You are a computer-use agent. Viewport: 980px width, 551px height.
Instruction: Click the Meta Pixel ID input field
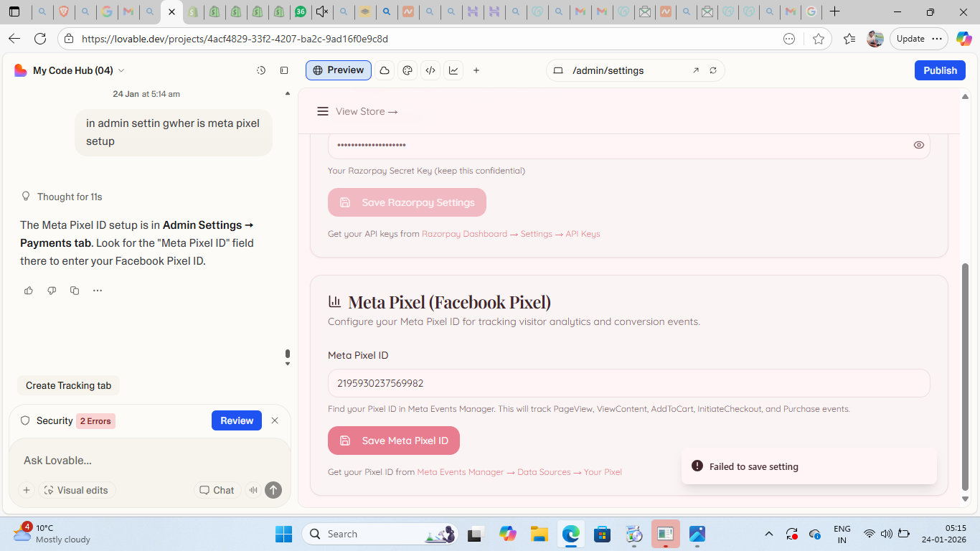(x=628, y=383)
